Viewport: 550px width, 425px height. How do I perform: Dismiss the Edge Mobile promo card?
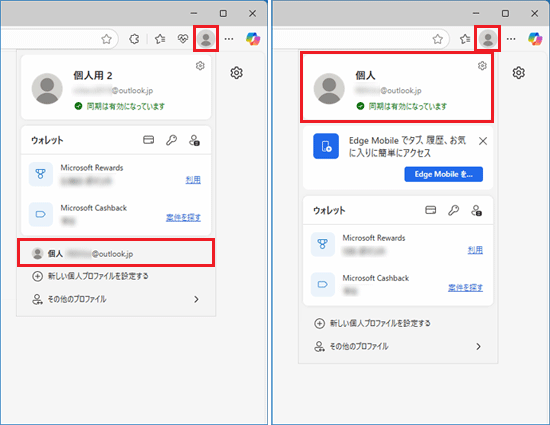pos(483,141)
